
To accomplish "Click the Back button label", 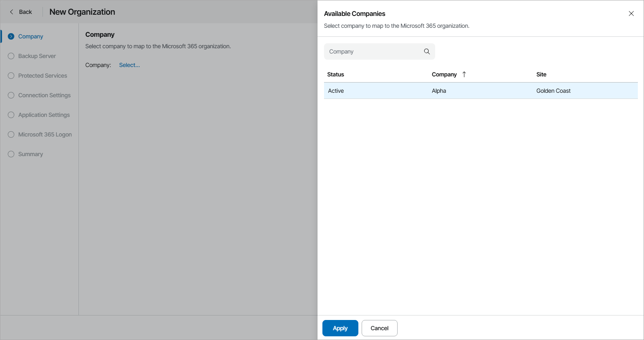I will 25,12.
